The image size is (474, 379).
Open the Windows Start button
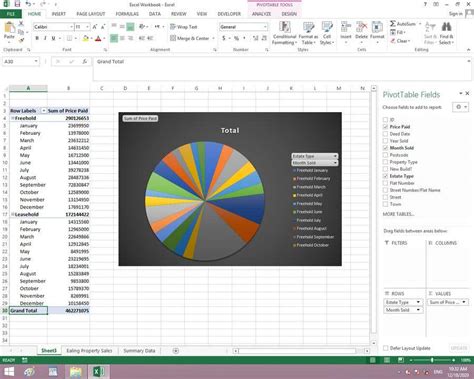point(9,372)
